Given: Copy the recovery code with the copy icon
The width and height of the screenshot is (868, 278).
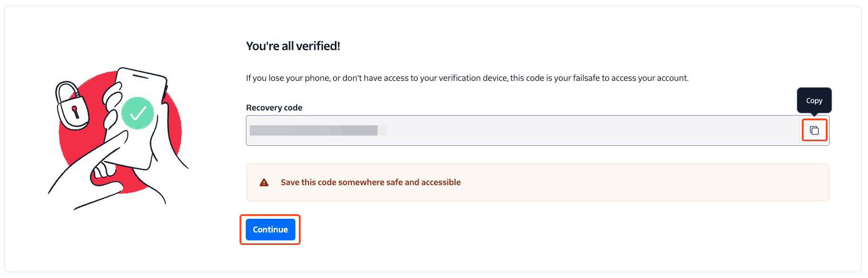Looking at the screenshot, I should click(814, 130).
